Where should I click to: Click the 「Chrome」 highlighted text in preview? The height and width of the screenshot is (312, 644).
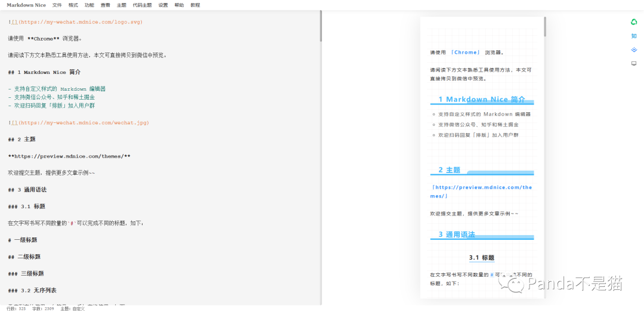(x=465, y=52)
